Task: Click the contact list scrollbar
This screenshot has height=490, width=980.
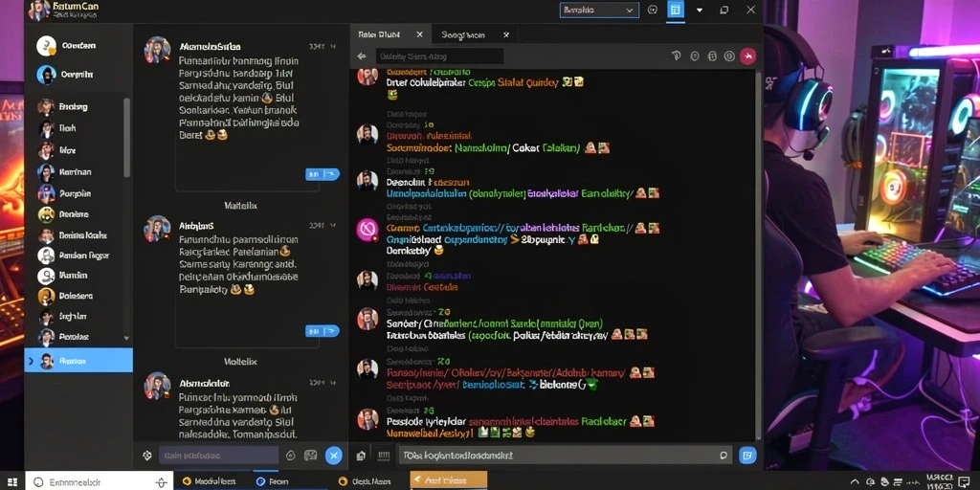Action: point(127,138)
